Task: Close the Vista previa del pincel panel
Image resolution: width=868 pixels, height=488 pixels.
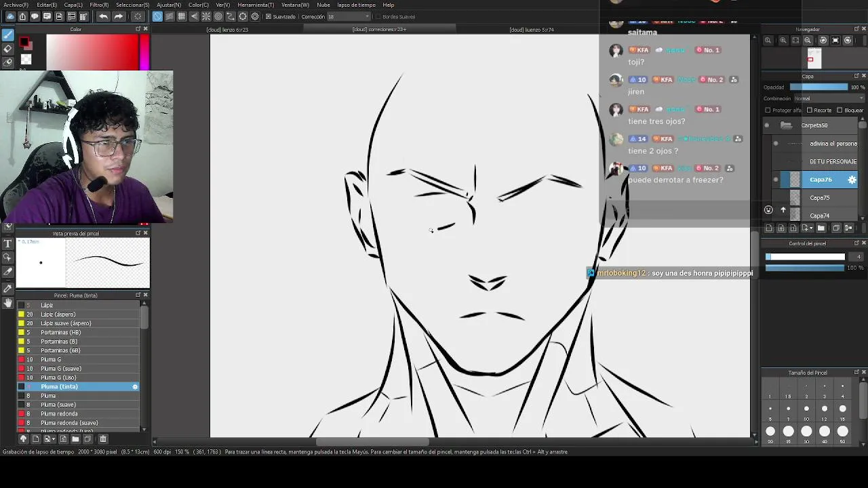Action: click(145, 233)
